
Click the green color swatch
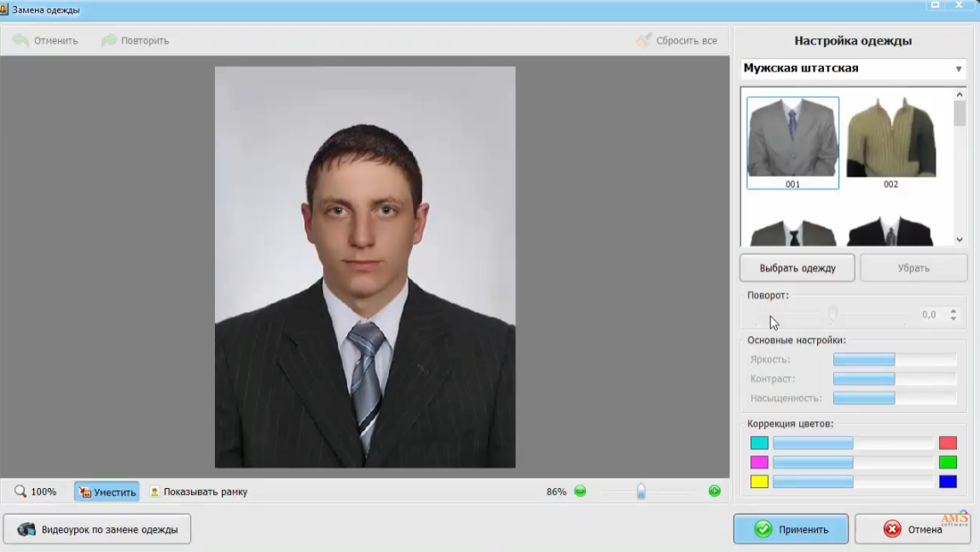(948, 462)
